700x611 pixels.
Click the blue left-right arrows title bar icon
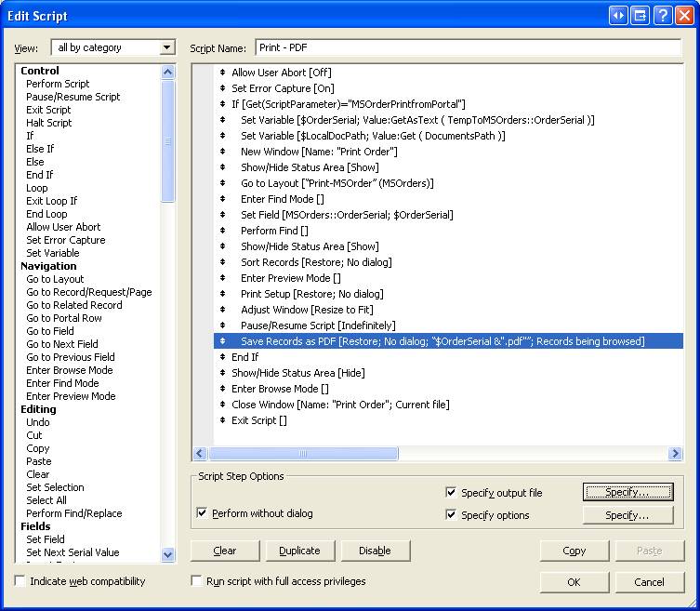click(619, 15)
